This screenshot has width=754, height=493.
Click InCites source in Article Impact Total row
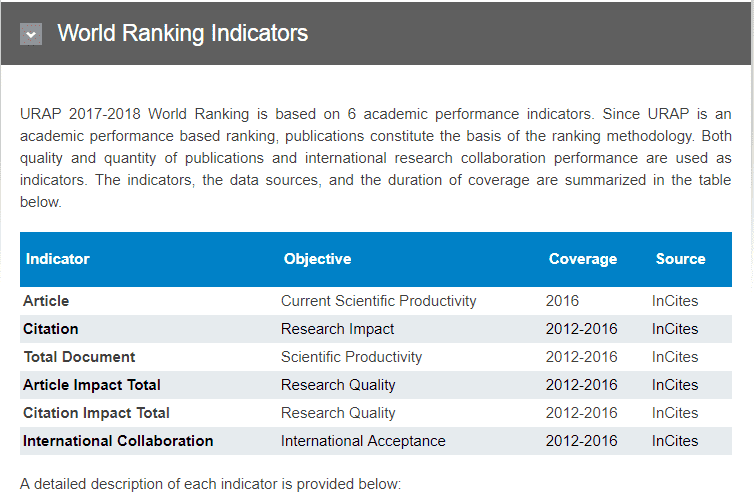675,385
